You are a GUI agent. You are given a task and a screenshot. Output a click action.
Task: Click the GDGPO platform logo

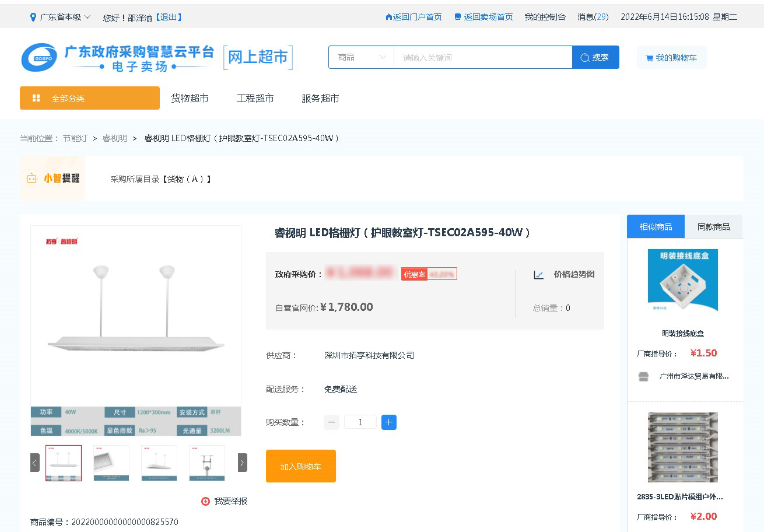pos(40,58)
